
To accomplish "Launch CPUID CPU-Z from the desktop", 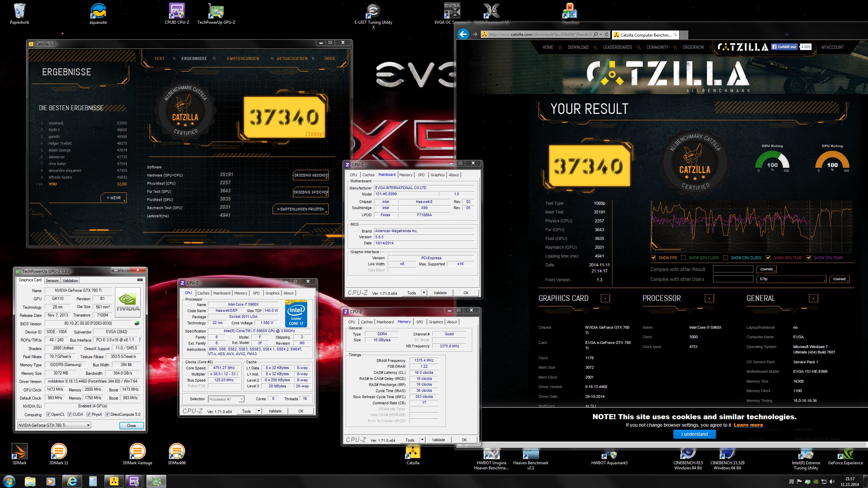I will 177,14.
